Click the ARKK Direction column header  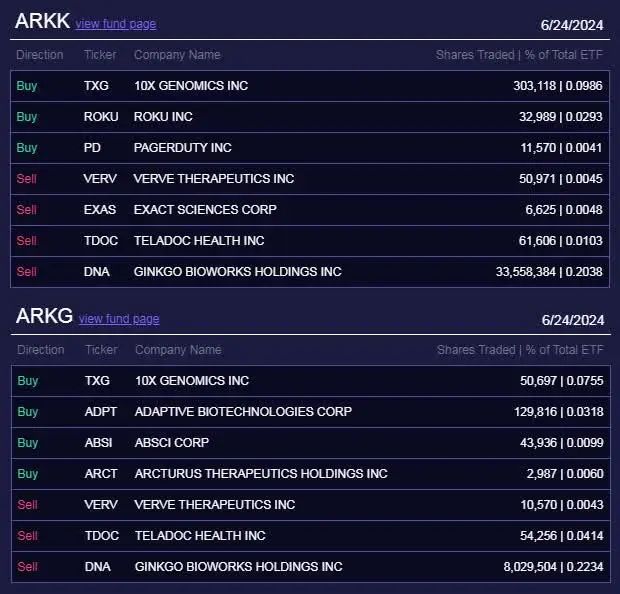(x=40, y=55)
